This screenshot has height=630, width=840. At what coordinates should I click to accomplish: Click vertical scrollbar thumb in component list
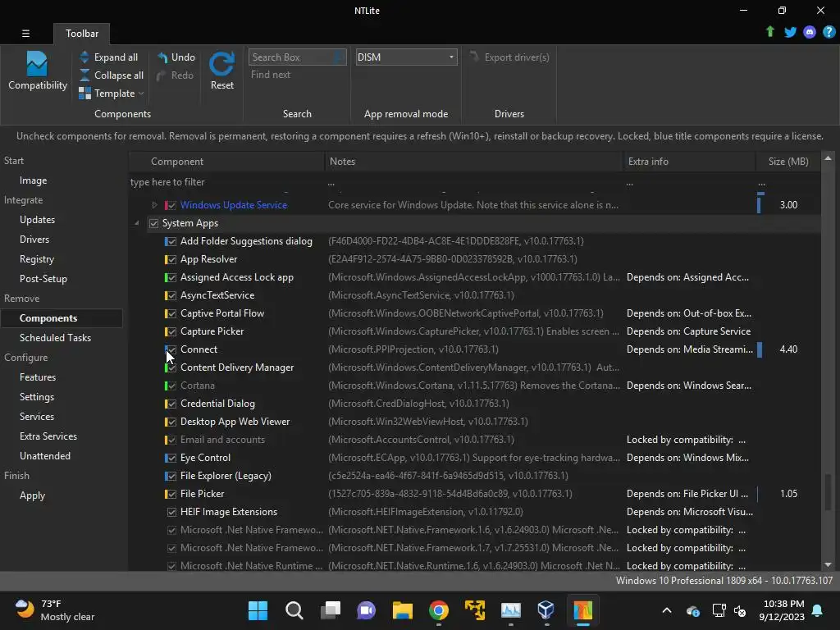828,491
